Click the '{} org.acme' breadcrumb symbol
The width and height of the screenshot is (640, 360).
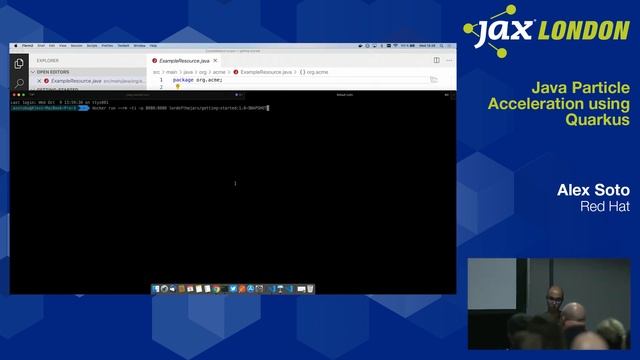click(314, 72)
